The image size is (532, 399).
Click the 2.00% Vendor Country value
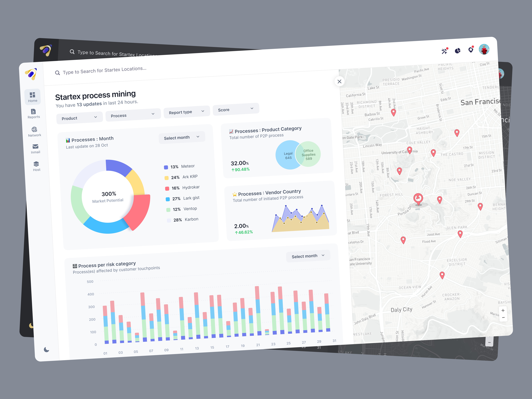click(x=241, y=226)
